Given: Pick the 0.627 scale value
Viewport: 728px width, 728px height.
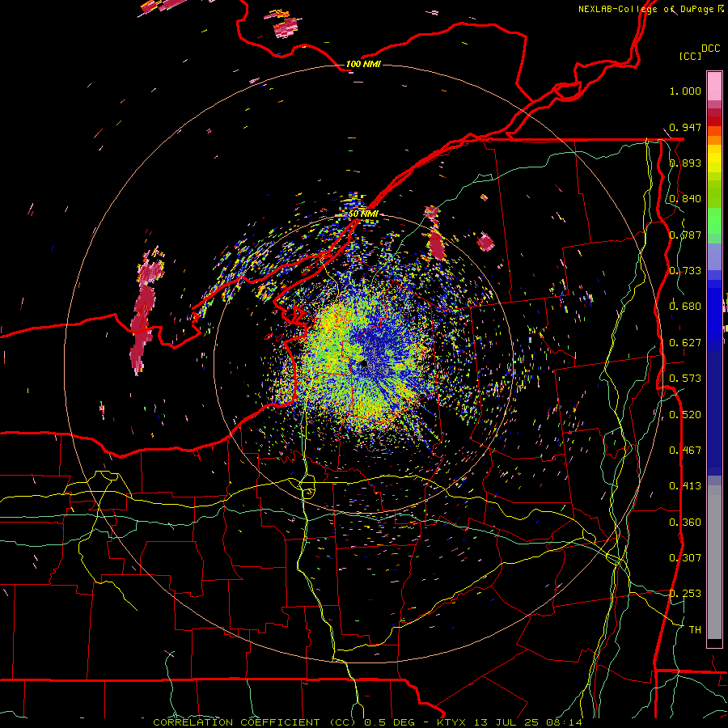Looking at the screenshot, I should tap(685, 343).
